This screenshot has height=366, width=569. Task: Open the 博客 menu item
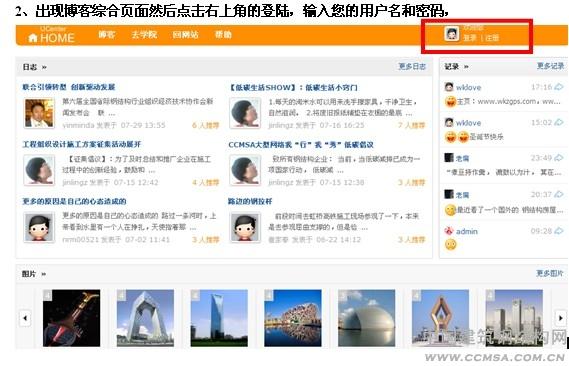click(106, 34)
